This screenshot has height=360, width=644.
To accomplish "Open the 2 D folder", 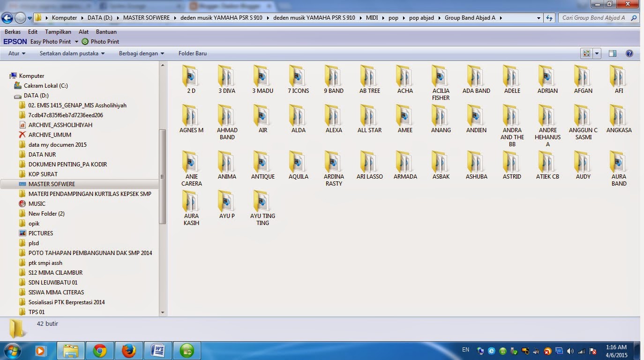I will (191, 80).
